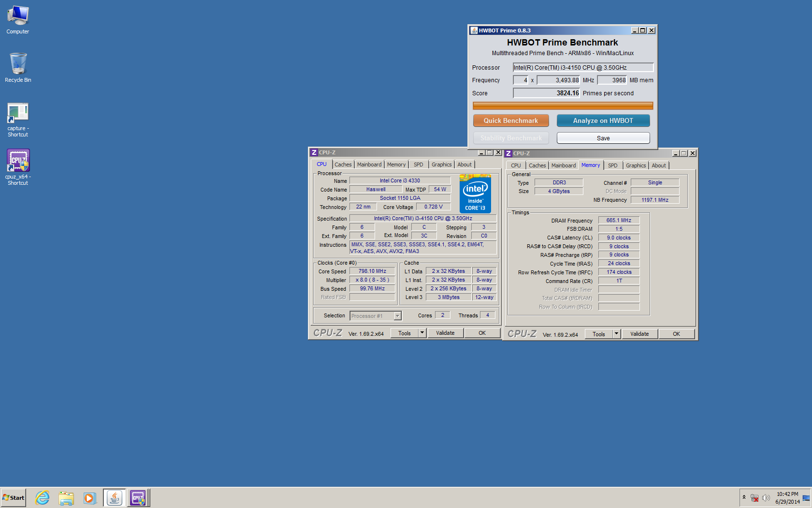812x508 pixels.
Task: Open the Computer desktop icon
Action: pos(18,19)
